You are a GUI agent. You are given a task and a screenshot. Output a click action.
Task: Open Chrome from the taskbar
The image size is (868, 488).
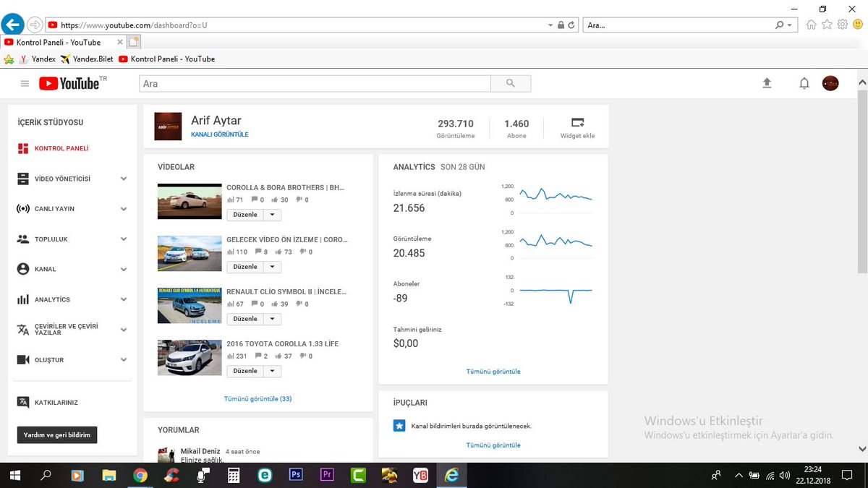click(140, 476)
